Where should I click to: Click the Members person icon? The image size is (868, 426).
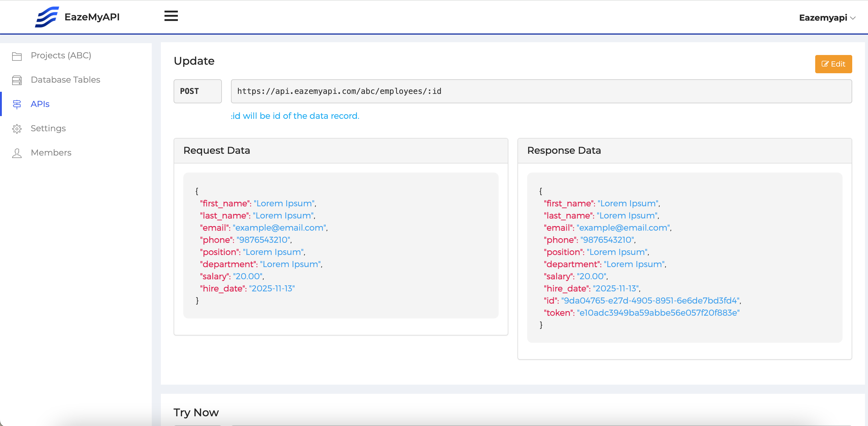click(17, 153)
